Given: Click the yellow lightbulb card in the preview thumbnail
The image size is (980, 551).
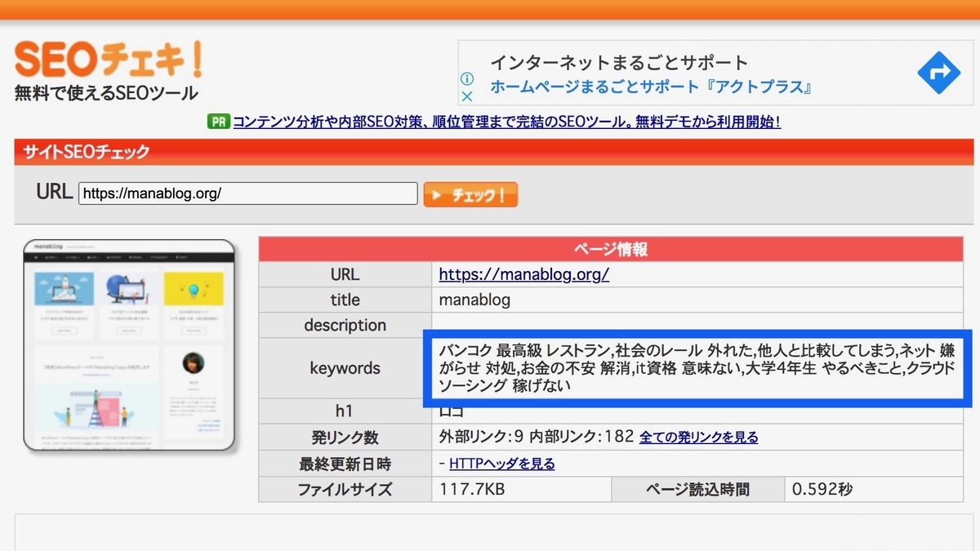Looking at the screenshot, I should coord(193,288).
